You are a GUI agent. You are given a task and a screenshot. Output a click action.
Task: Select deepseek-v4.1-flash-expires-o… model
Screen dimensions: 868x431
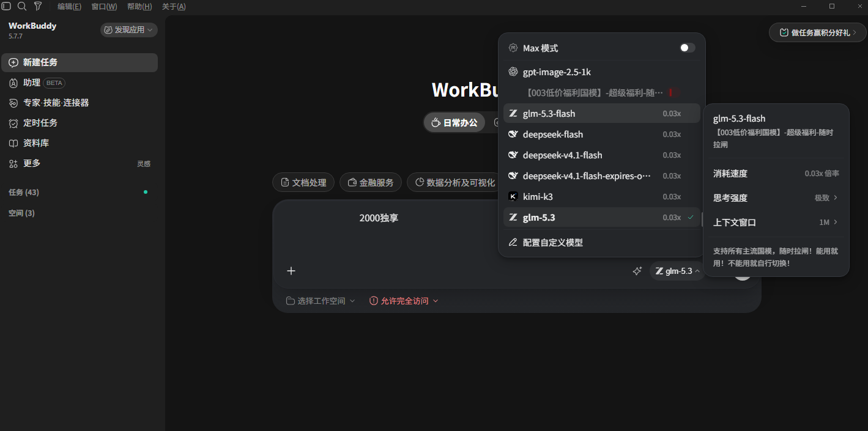pos(602,176)
